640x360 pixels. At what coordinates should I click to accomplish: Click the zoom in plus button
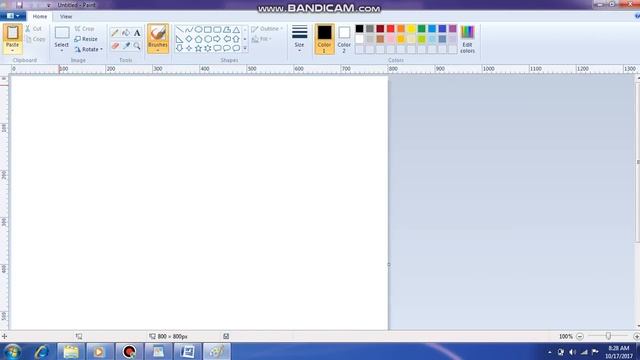coord(636,336)
